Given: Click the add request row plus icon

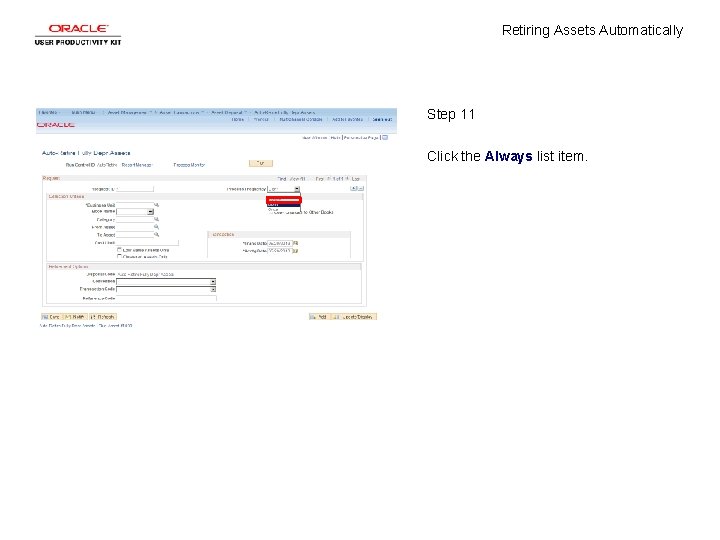Looking at the screenshot, I should (x=353, y=188).
